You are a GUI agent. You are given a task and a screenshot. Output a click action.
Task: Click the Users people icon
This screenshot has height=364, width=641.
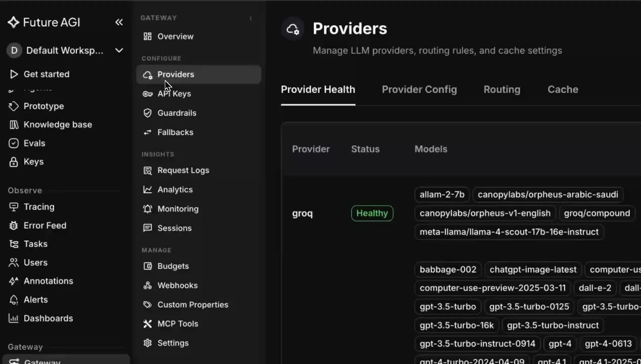[14, 262]
